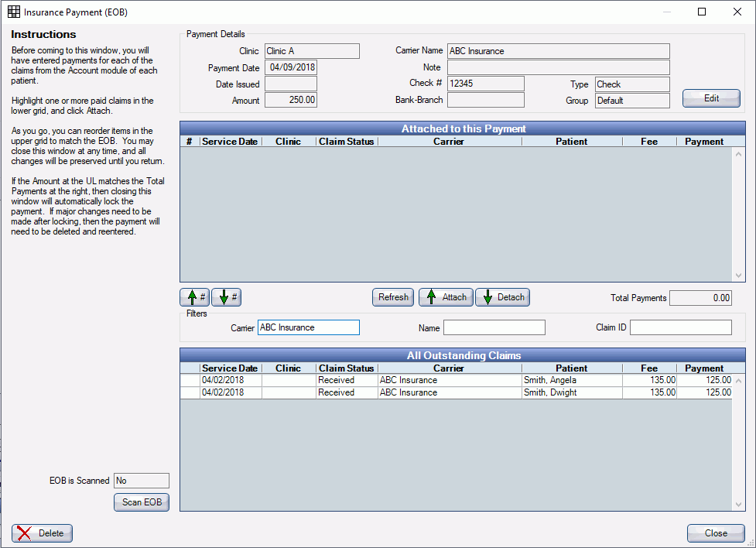756x548 pixels.
Task: Click the empty Date Issued field
Action: (x=291, y=84)
